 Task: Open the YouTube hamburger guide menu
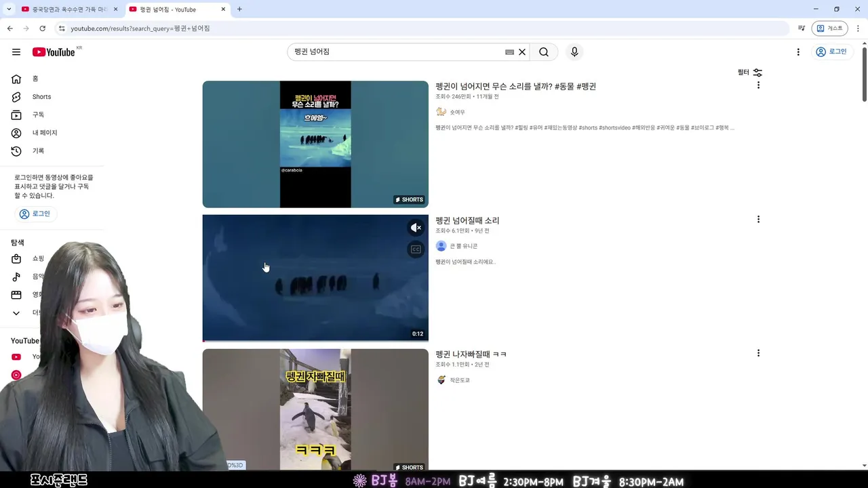point(16,52)
